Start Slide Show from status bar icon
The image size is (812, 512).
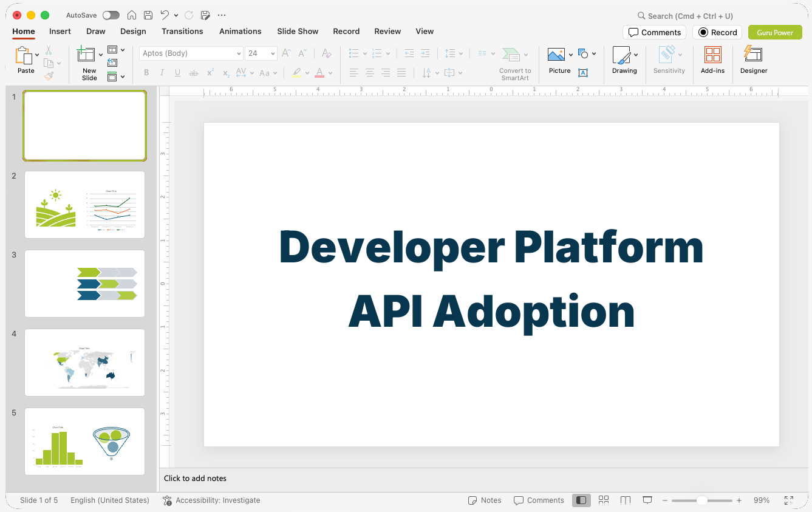click(647, 500)
